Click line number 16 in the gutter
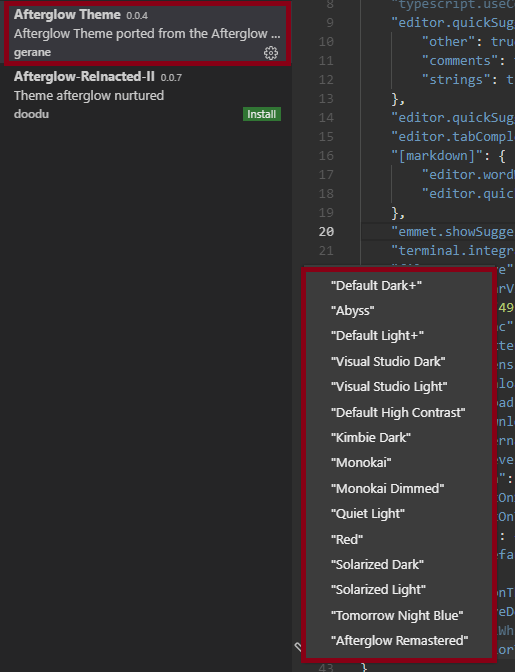The width and height of the screenshot is (515, 672). coord(326,156)
